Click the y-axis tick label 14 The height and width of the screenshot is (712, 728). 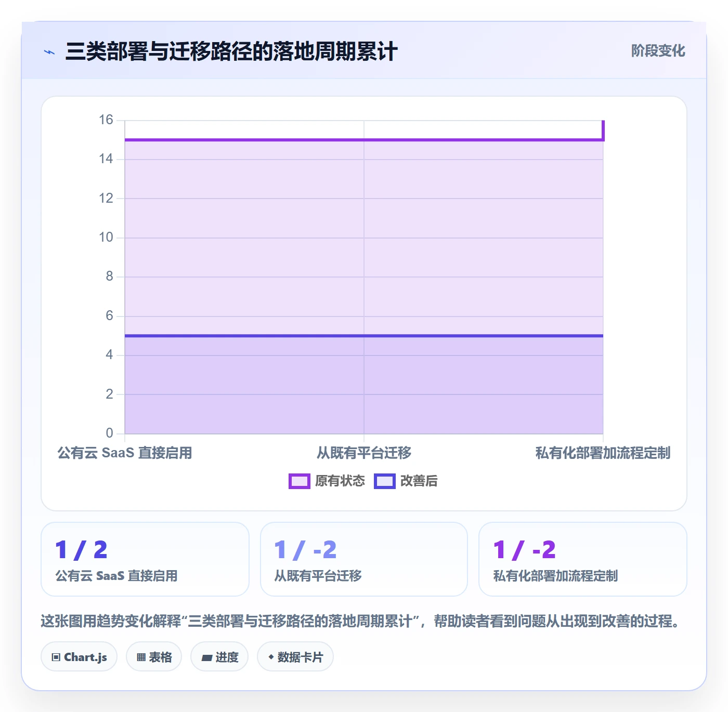pos(106,159)
